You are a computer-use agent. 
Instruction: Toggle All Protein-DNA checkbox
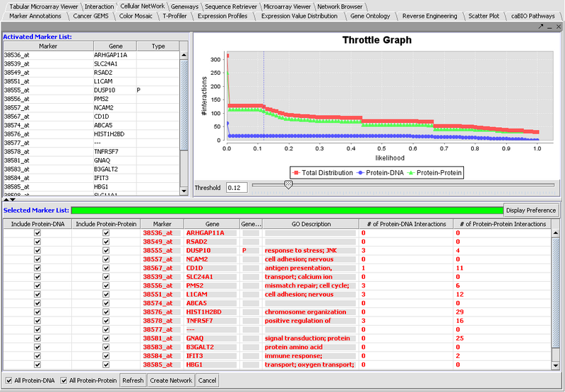[x=9, y=381]
